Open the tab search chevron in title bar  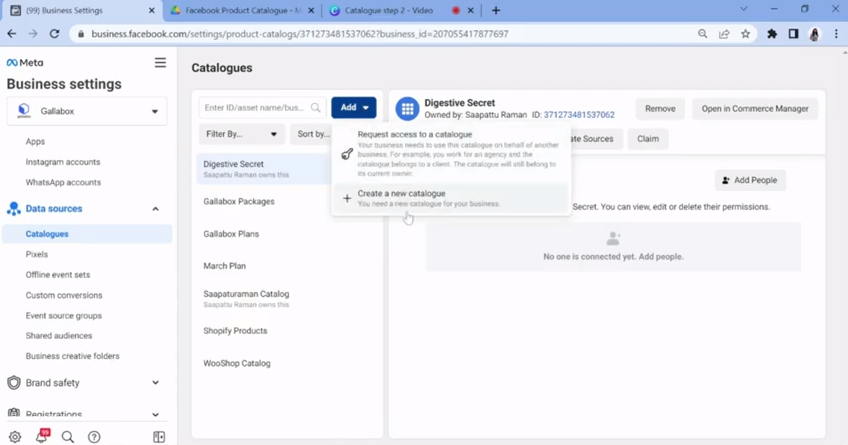(x=744, y=9)
